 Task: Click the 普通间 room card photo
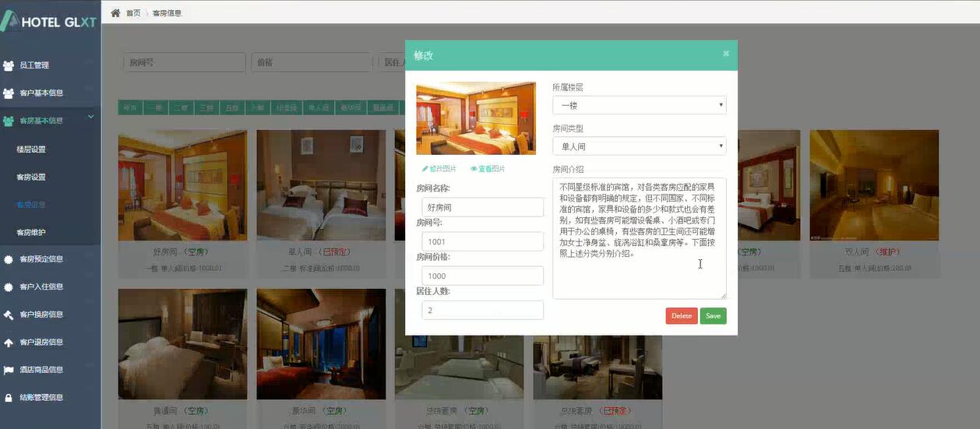(182, 344)
